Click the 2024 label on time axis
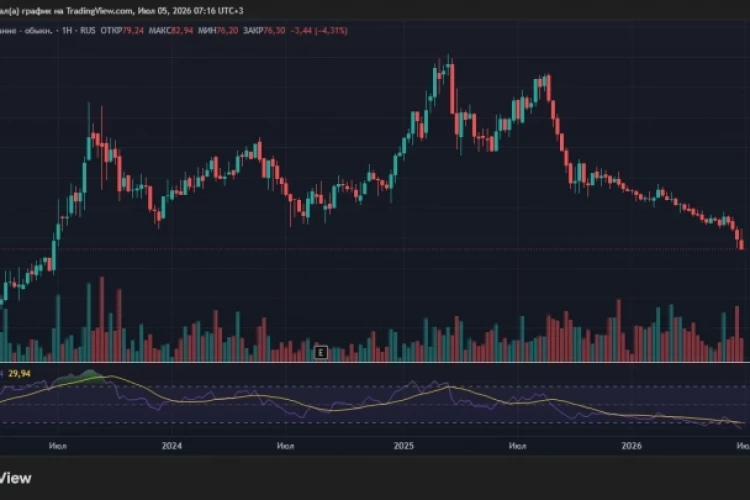 coord(172,446)
